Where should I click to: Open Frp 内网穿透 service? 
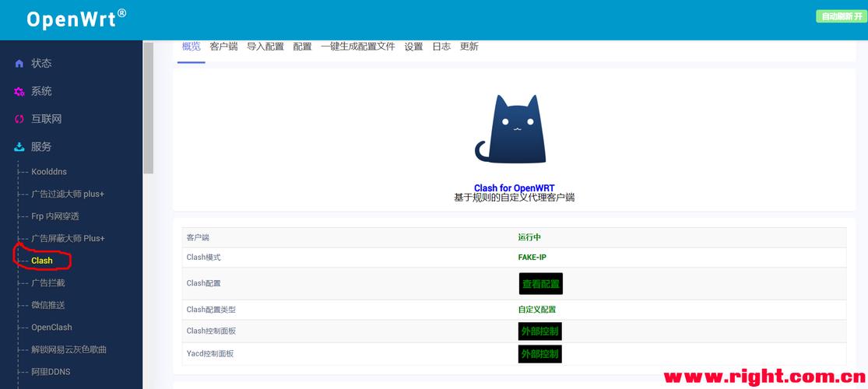[x=54, y=216]
